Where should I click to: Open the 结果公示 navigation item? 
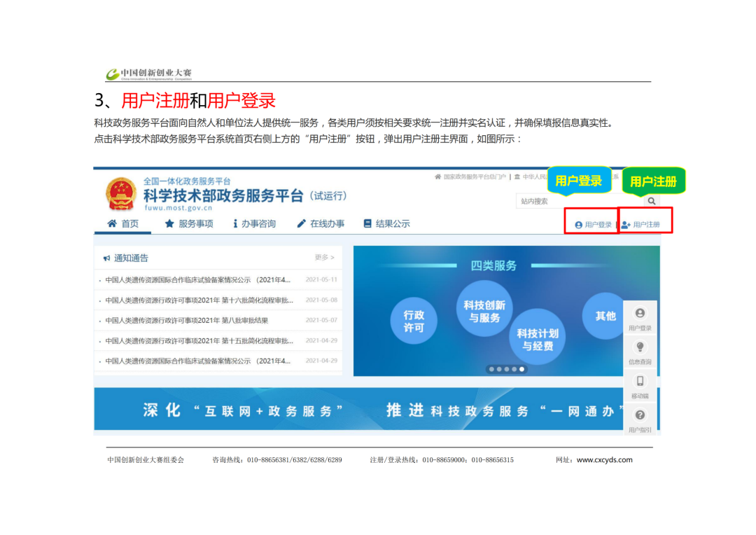coord(386,224)
